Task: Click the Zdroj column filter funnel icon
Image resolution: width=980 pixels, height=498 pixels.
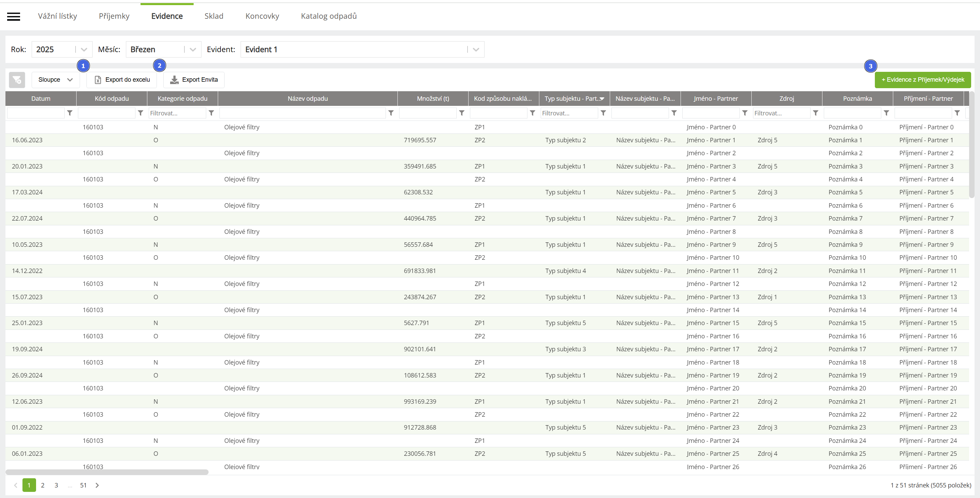Action: point(815,113)
